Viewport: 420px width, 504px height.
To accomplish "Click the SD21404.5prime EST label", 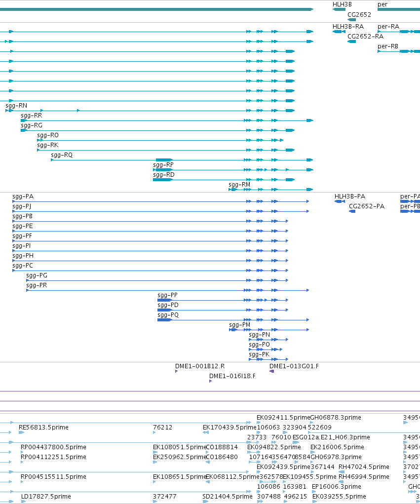I will [228, 497].
